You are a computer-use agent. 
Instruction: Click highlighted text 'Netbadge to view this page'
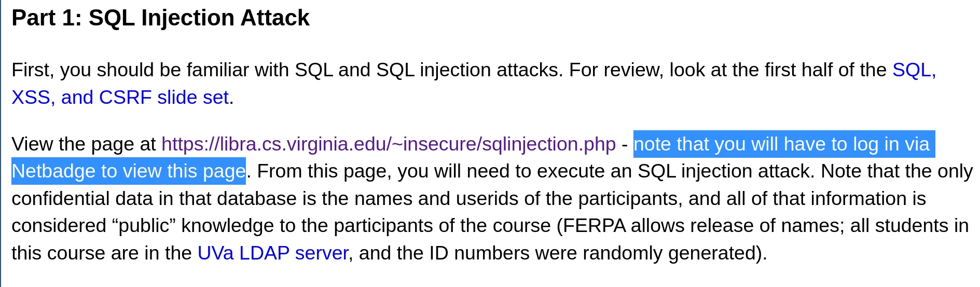(x=129, y=171)
